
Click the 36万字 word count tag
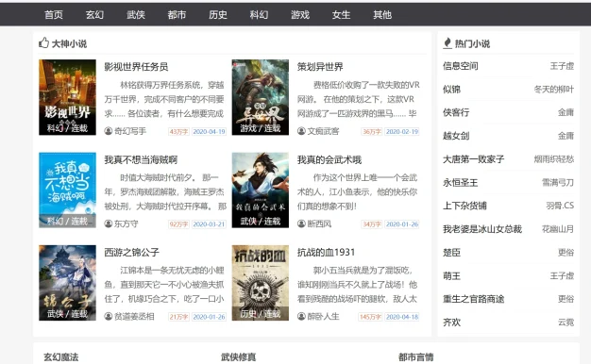tap(372, 131)
